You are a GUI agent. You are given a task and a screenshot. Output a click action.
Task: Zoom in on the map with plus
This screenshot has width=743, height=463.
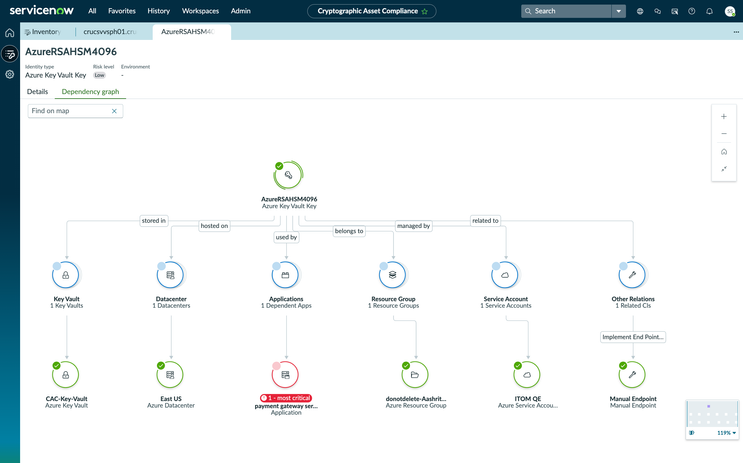pyautogui.click(x=724, y=117)
